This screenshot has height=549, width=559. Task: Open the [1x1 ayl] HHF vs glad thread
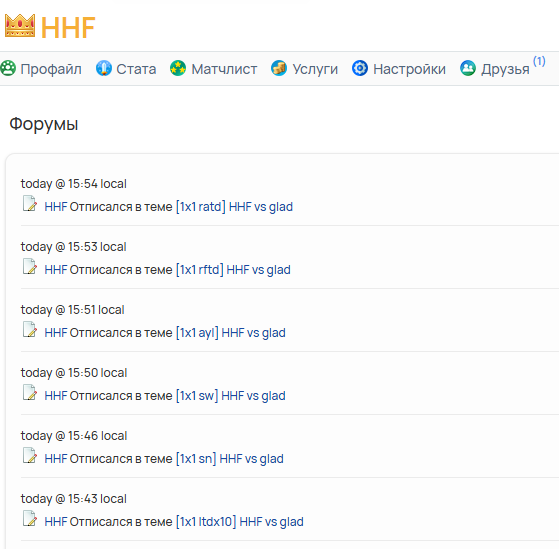(231, 333)
